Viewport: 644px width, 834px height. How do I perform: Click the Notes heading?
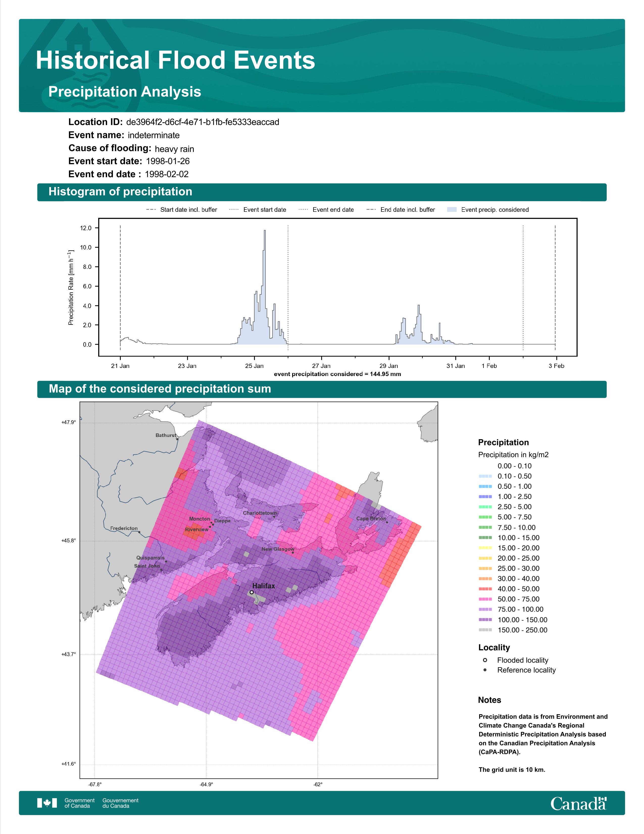489,700
